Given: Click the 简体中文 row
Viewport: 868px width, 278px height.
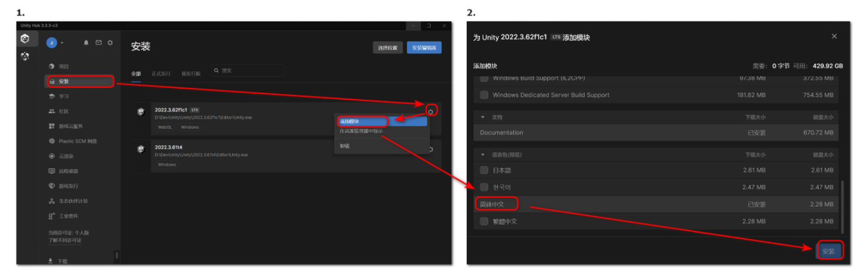Looking at the screenshot, I should coord(656,204).
